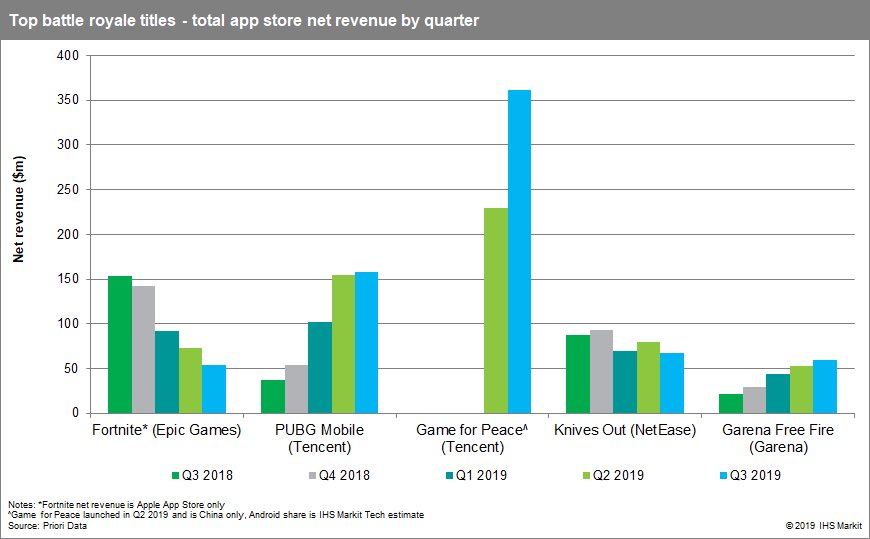
Task: Click the '300' y-axis value
Action: (x=68, y=144)
